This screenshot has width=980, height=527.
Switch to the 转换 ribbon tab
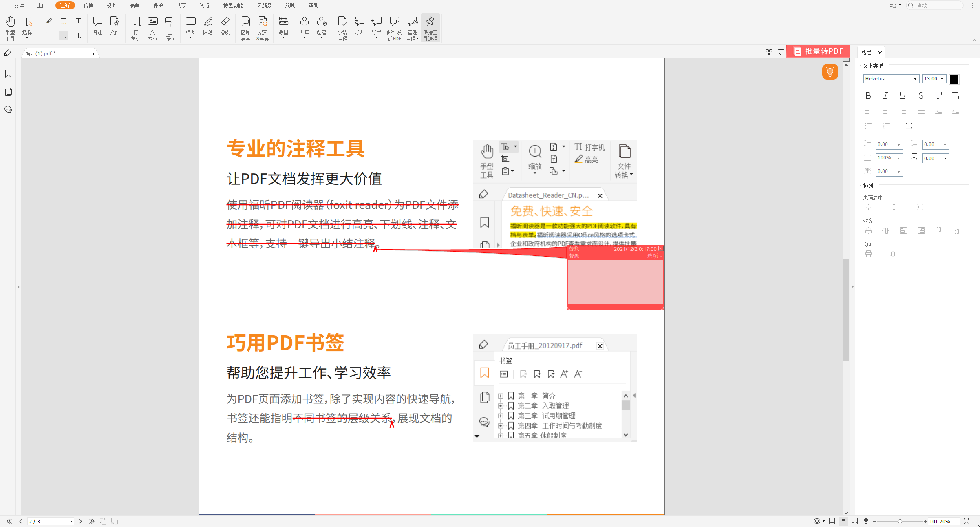88,5
